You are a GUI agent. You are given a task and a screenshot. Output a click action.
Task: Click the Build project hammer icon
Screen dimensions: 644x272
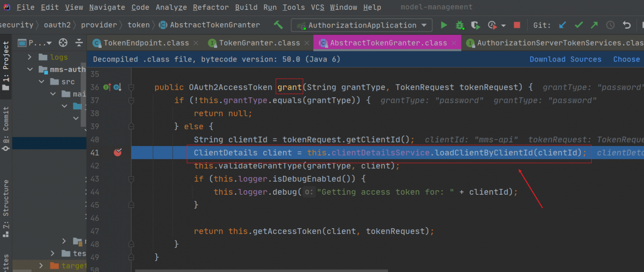pos(278,25)
